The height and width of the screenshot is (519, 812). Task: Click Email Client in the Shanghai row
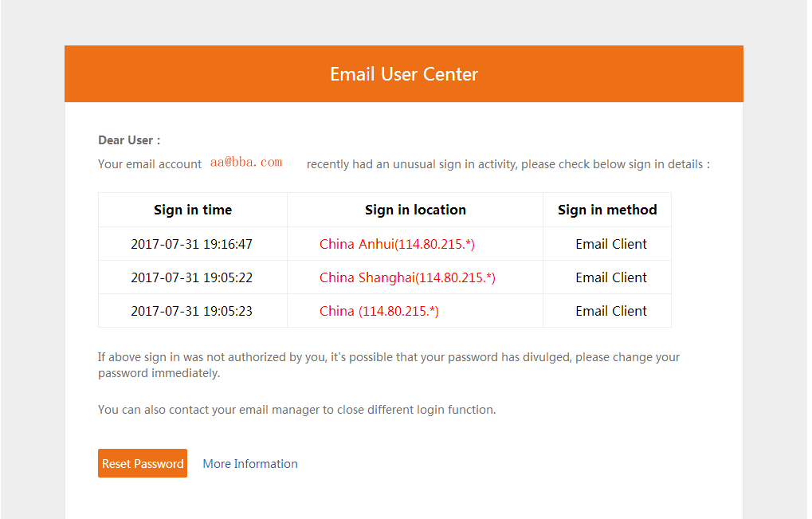pos(611,277)
